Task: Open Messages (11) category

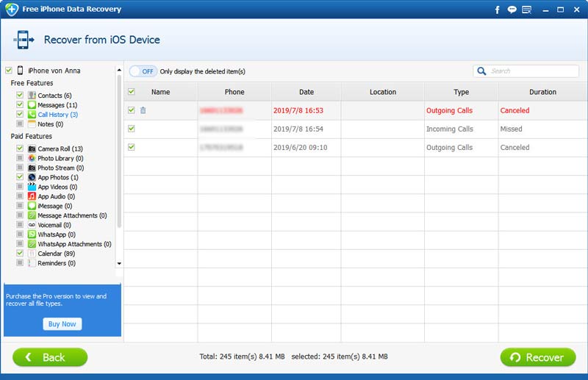Action: point(51,105)
